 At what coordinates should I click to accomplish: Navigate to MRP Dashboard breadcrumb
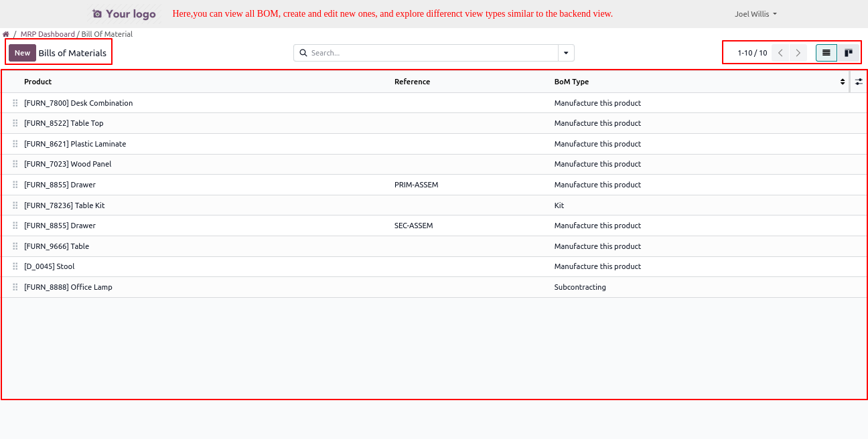48,34
